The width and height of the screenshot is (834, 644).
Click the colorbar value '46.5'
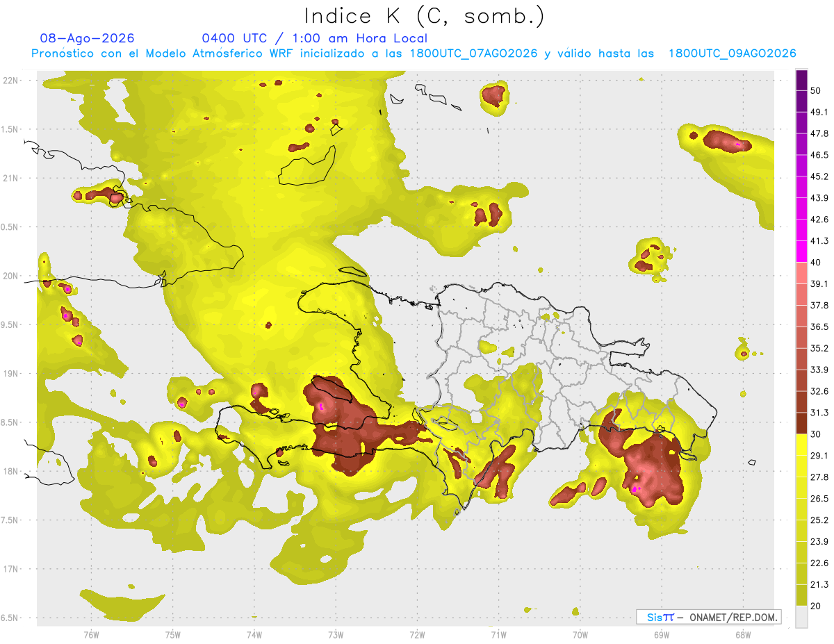[819, 155]
